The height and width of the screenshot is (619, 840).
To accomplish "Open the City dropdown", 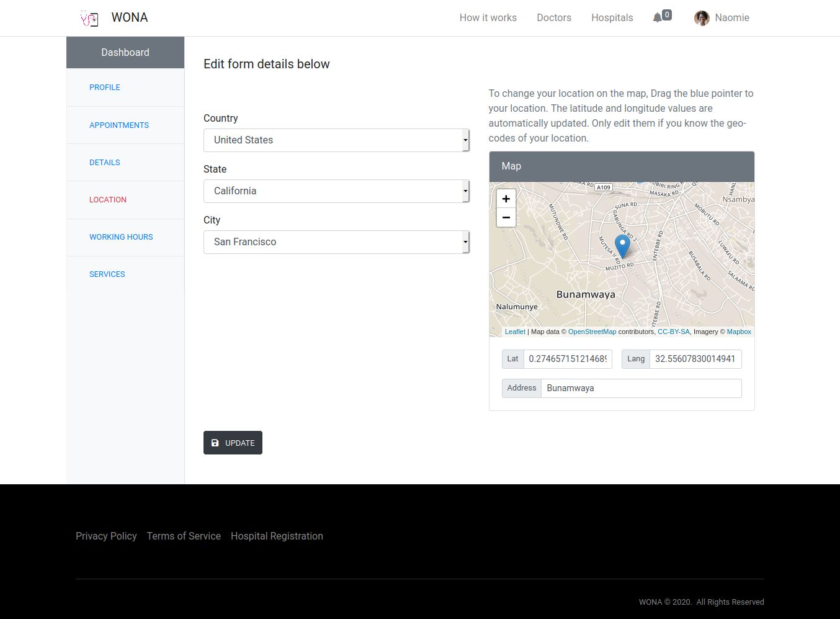I will (x=336, y=242).
